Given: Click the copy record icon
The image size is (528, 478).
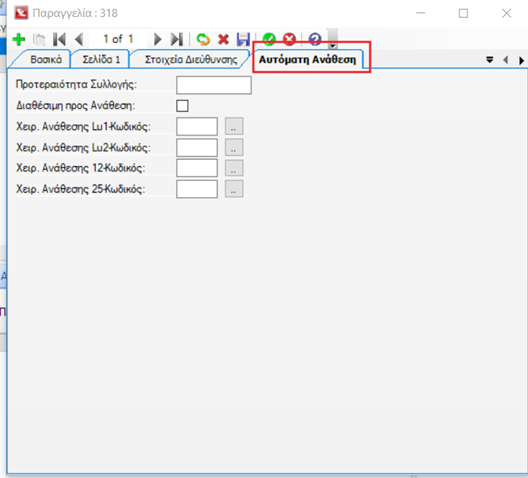Looking at the screenshot, I should tap(39, 39).
